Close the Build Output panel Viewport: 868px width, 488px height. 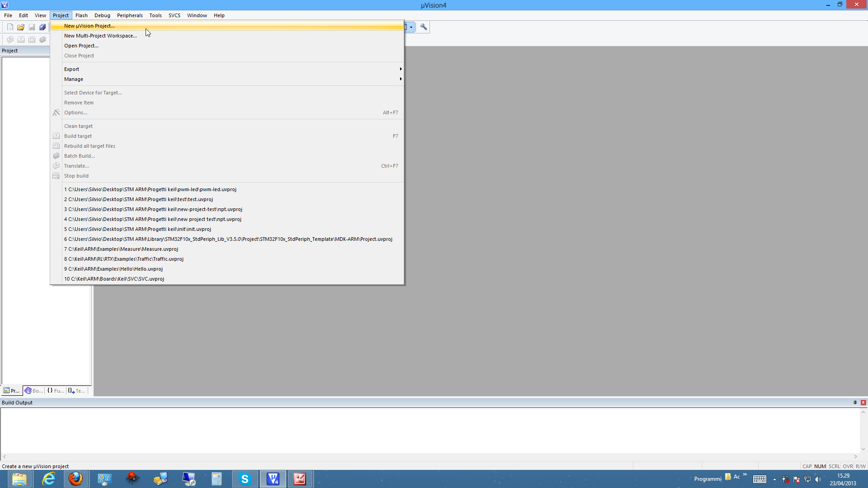(x=863, y=403)
